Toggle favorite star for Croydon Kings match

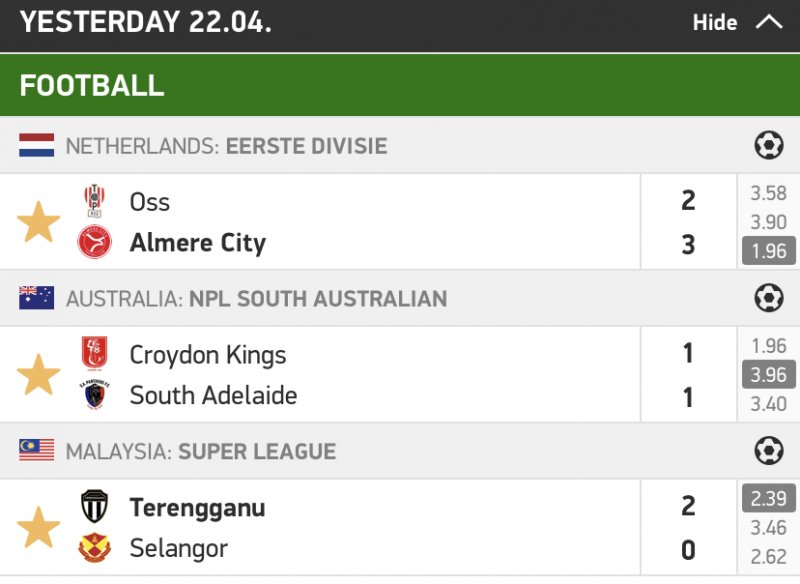click(x=39, y=374)
